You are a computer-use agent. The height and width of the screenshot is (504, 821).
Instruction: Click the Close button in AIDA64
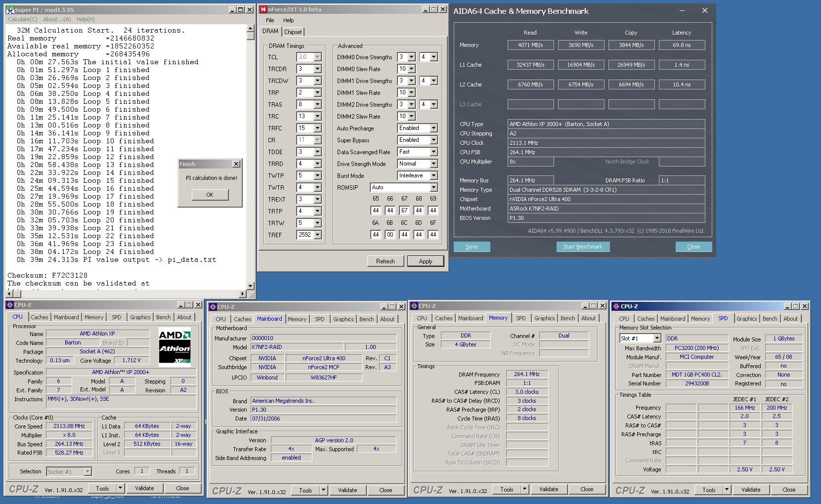click(693, 247)
